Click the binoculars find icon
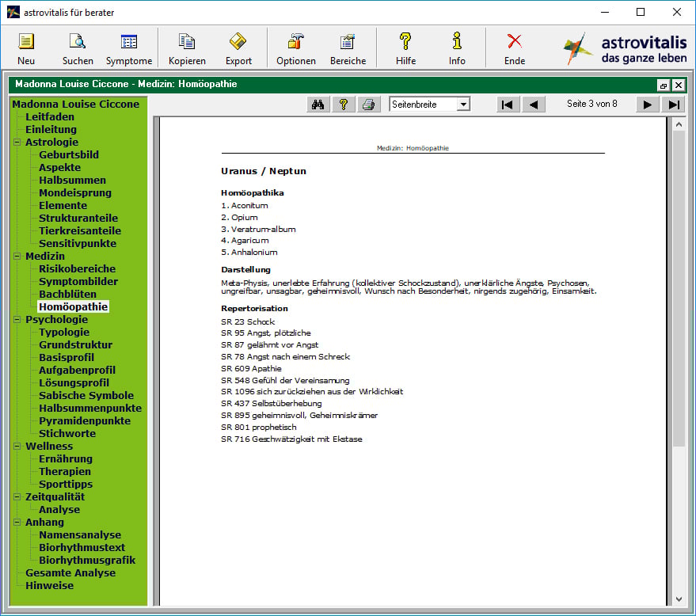Viewport: 696px width, 616px height. (318, 105)
